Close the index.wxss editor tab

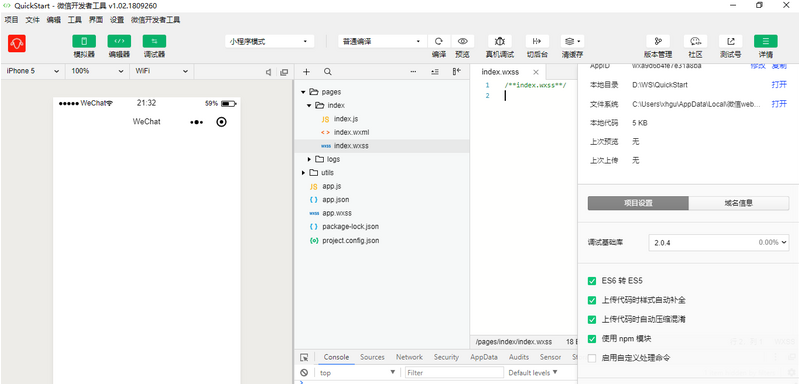tap(536, 72)
